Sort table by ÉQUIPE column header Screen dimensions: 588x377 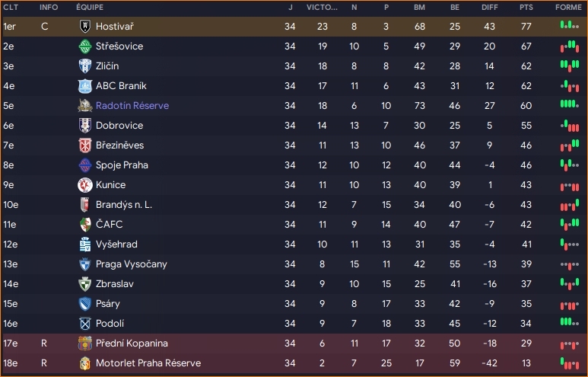coord(90,7)
